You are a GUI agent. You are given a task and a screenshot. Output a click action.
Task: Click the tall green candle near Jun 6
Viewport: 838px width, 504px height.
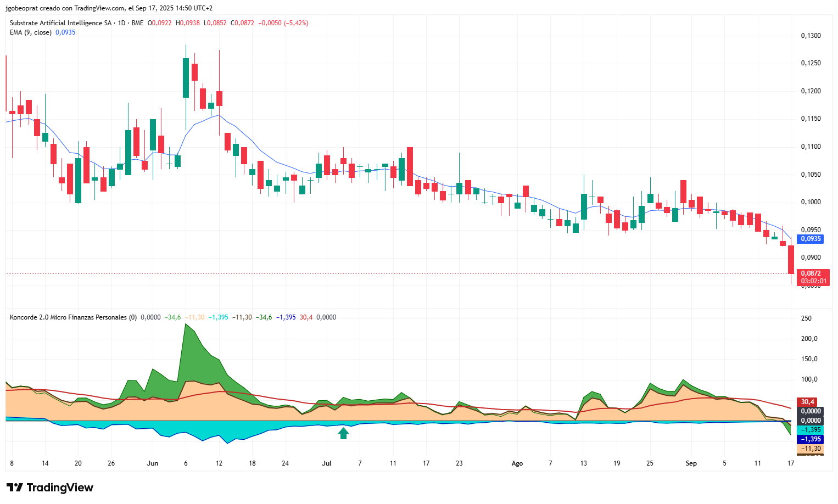186,78
